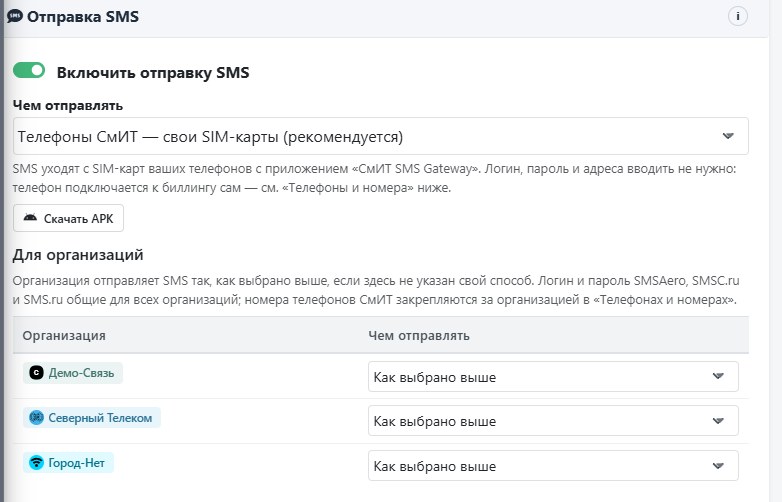Screen dimensions: 782x502
Task: Click the Город-Нет wifi logo icon
Action: pyautogui.click(x=36, y=463)
